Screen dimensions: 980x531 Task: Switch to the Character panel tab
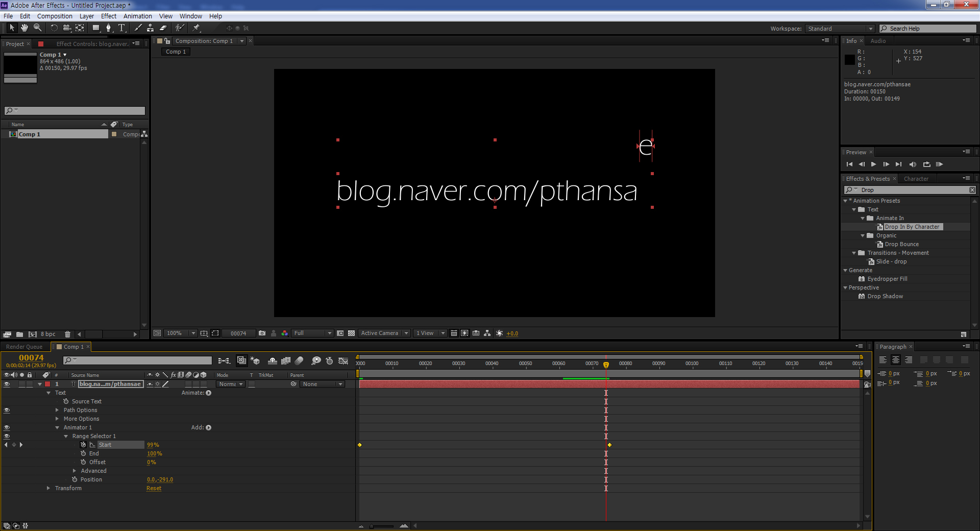916,179
